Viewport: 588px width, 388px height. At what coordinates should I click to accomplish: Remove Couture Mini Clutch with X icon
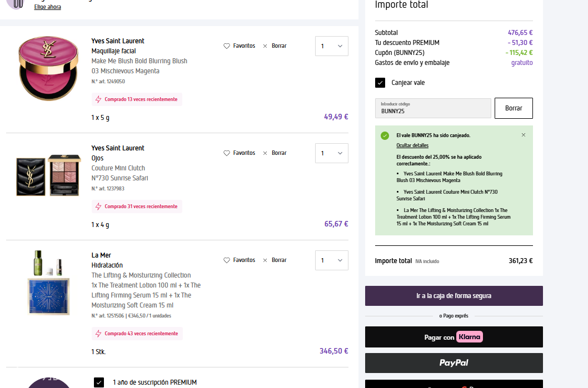[x=265, y=153]
